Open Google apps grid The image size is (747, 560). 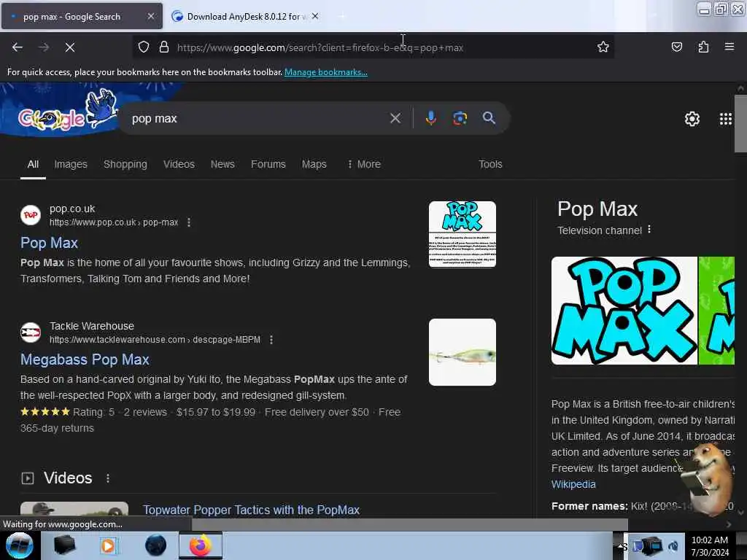click(x=725, y=119)
